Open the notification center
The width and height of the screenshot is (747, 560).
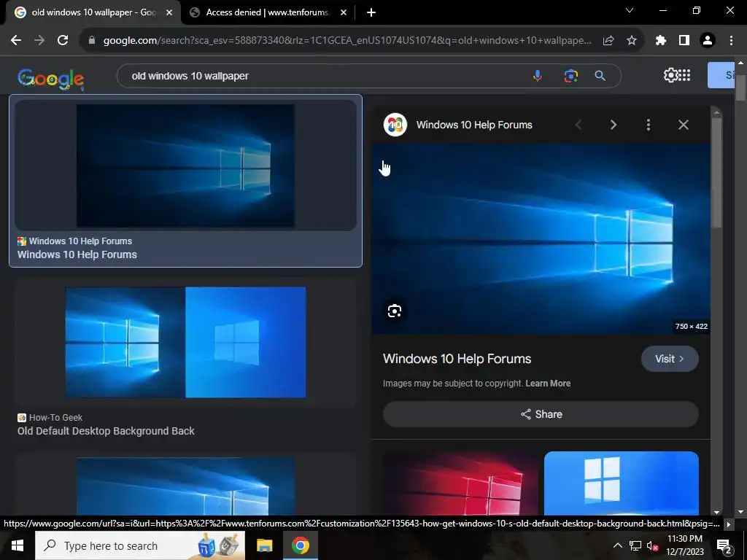[724, 545]
